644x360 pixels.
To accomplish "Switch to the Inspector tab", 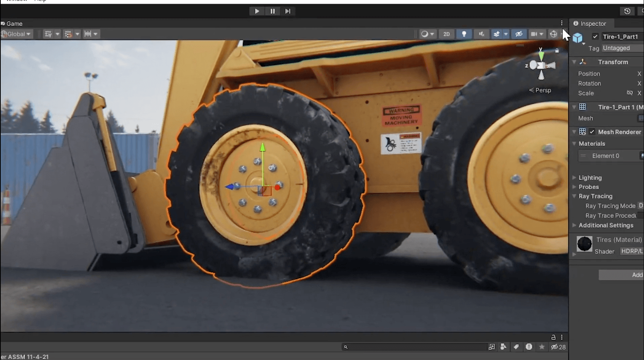I will (x=590, y=23).
